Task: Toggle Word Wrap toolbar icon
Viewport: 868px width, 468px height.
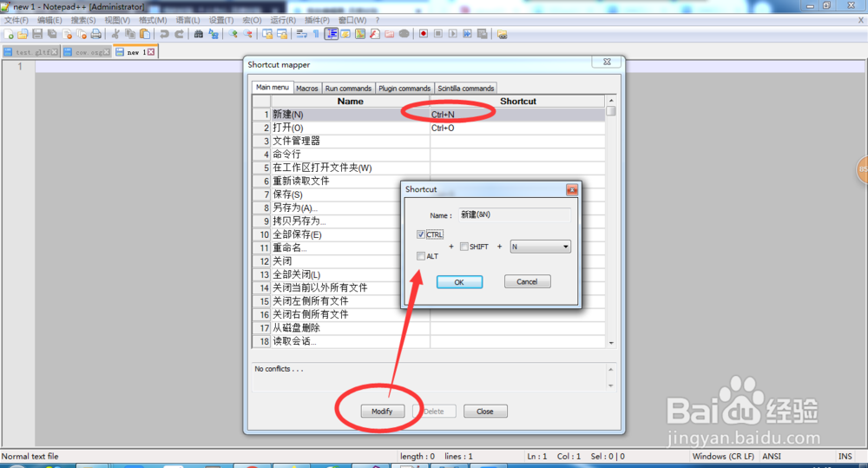Action: pyautogui.click(x=302, y=35)
